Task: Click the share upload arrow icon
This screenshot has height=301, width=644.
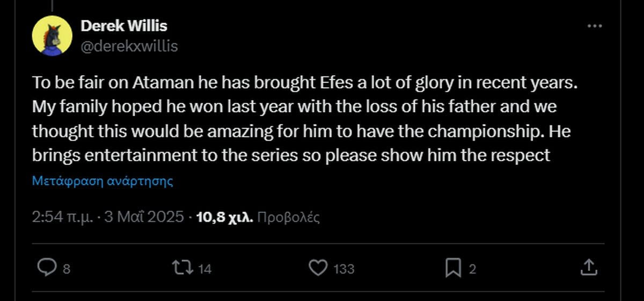Action: pos(588,267)
